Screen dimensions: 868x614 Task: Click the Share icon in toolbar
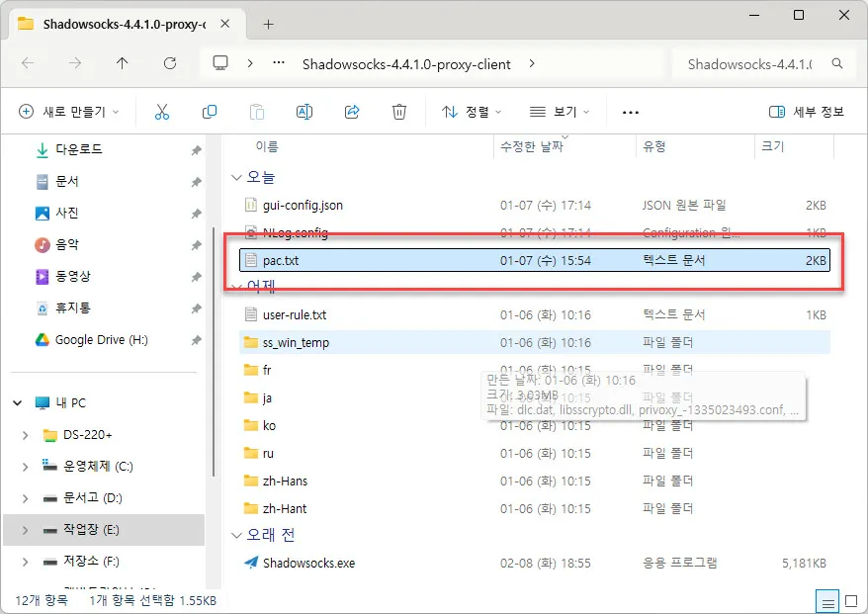pos(352,112)
